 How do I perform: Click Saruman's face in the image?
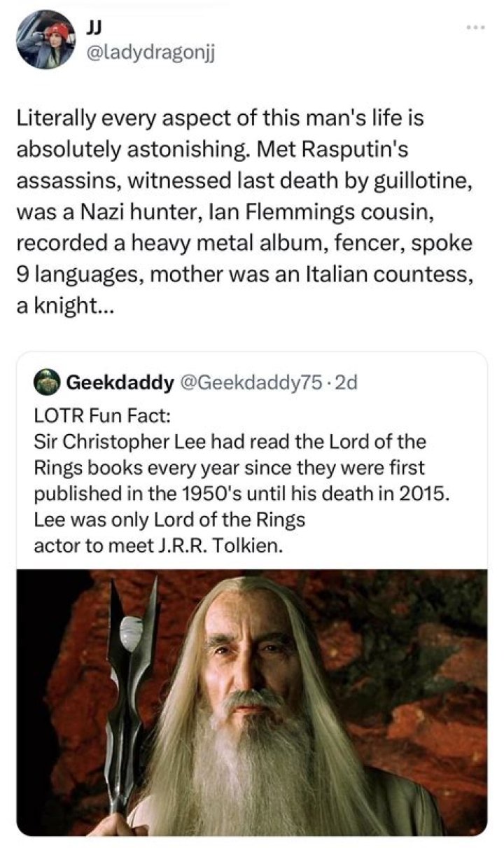251,658
